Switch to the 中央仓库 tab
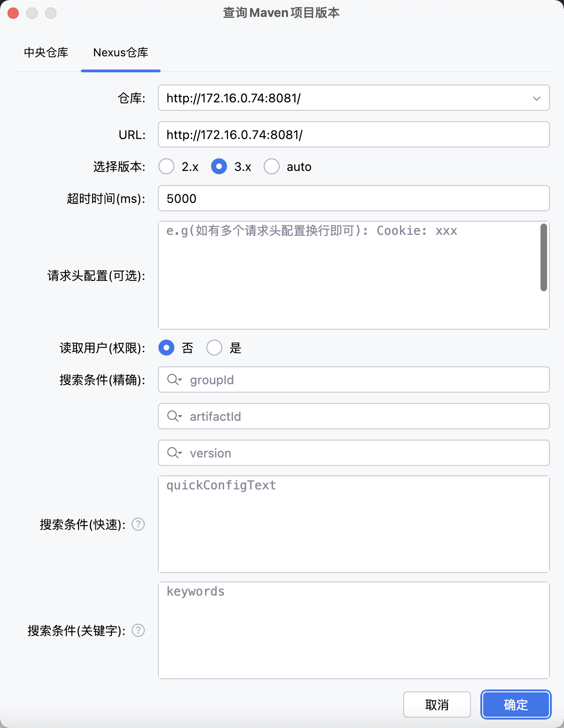Viewport: 564px width, 728px height. [46, 53]
